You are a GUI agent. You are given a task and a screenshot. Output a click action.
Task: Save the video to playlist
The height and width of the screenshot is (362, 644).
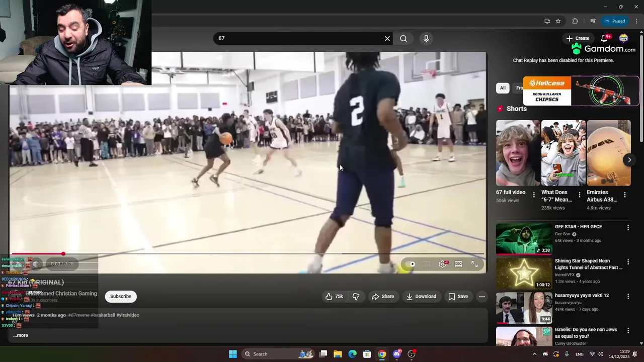458,297
